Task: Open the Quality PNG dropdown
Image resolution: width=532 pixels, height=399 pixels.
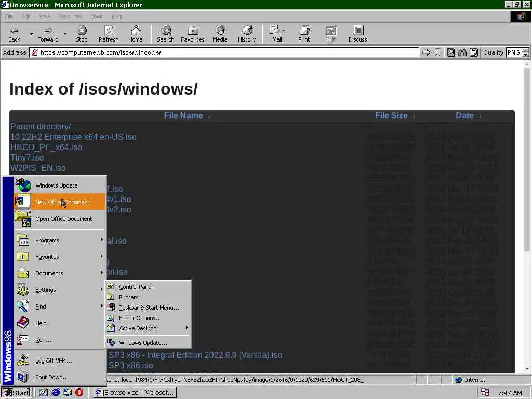Action: [525, 52]
